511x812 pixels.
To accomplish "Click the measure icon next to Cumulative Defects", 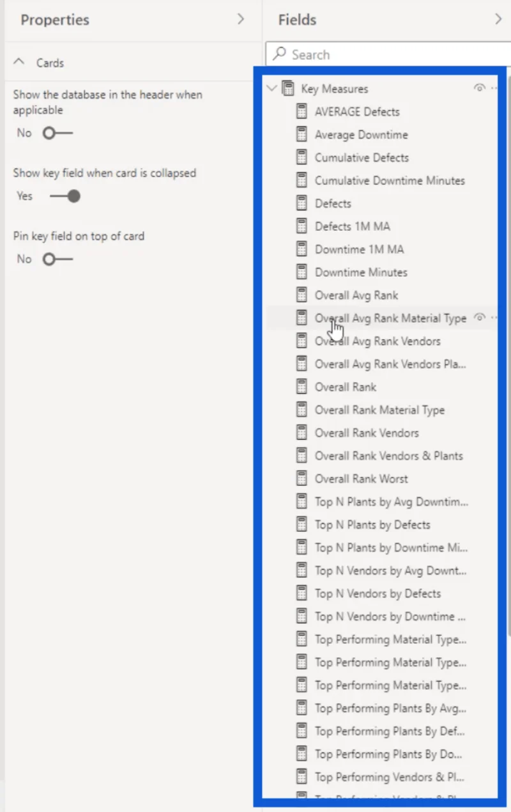I will click(x=302, y=157).
